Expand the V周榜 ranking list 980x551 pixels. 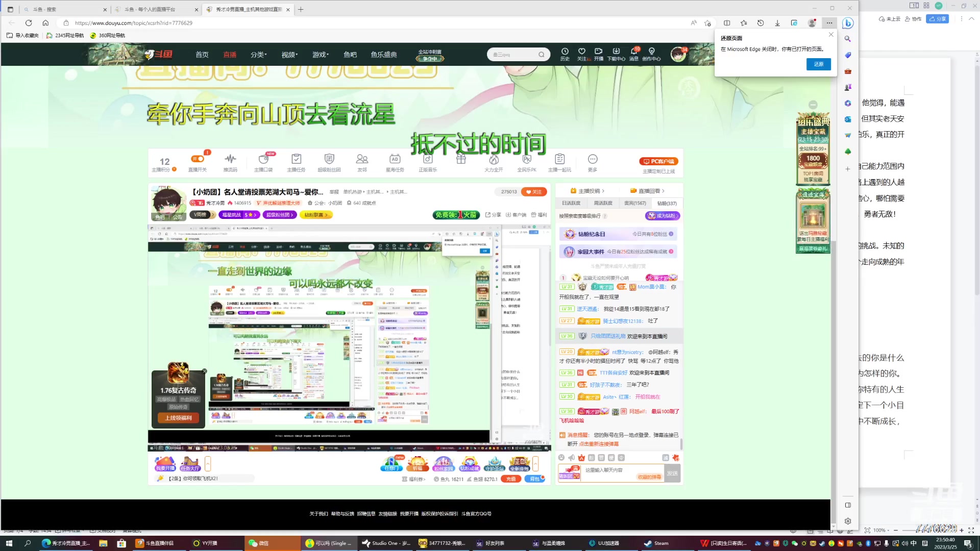point(199,215)
